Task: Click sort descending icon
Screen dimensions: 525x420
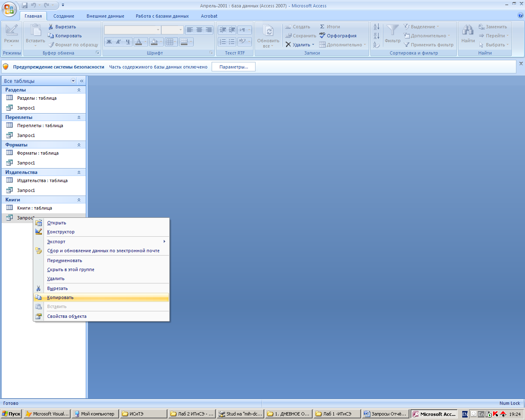Action: 377,36
